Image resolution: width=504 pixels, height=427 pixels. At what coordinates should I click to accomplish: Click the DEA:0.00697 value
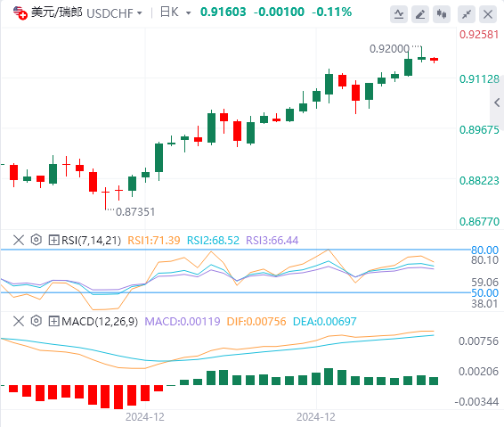pos(325,322)
